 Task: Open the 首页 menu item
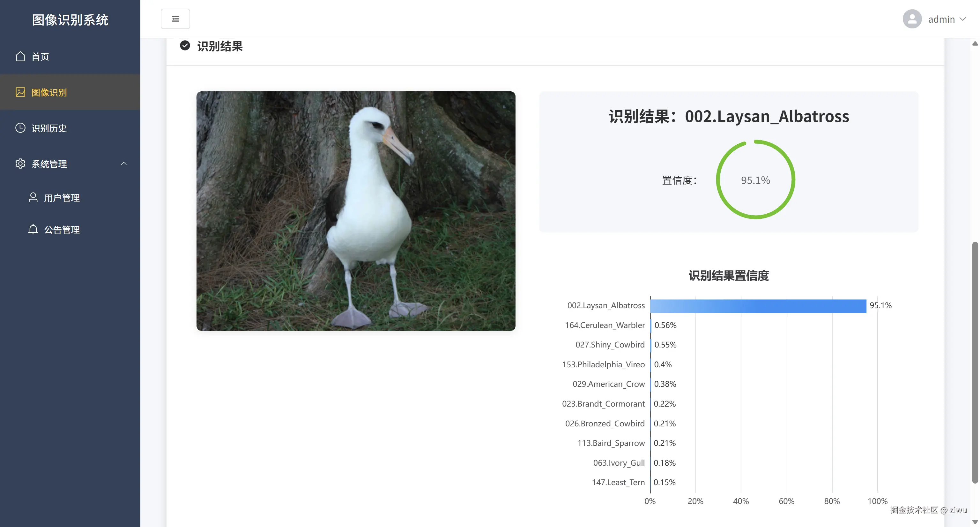40,57
